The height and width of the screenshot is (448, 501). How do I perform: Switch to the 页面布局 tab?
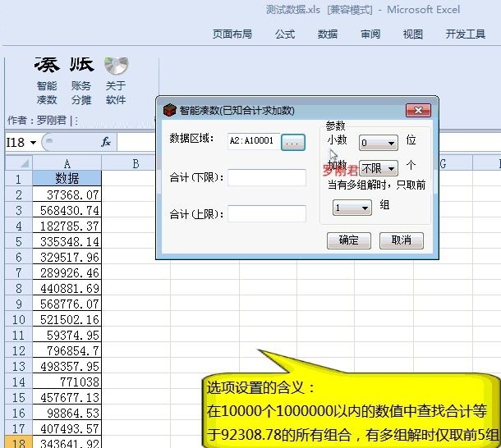232,34
